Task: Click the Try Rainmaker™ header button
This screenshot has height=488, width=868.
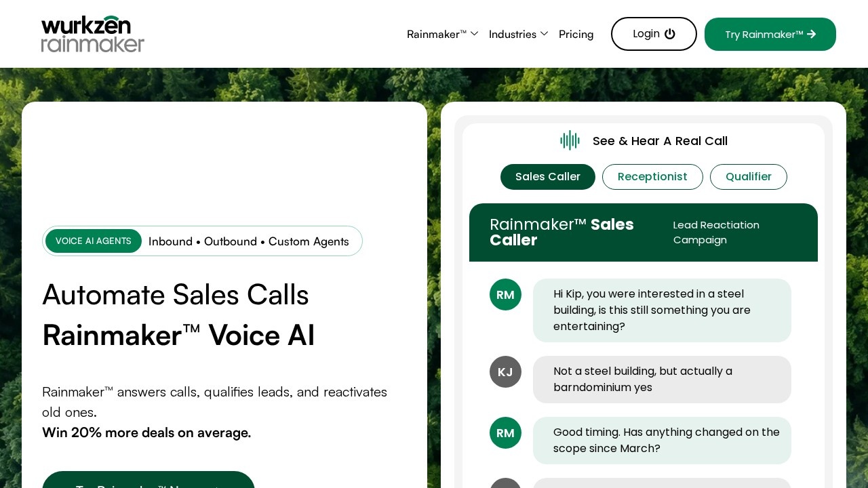Action: [x=770, y=34]
